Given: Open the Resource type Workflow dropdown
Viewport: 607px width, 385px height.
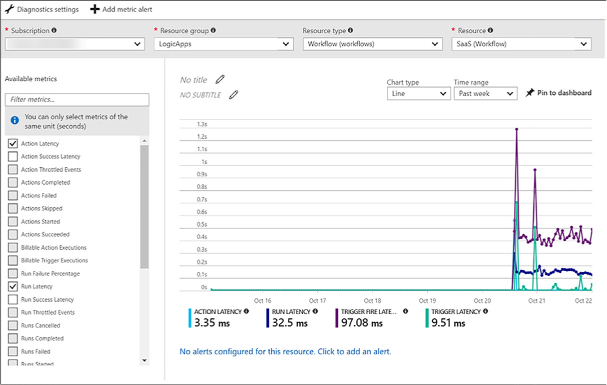Looking at the screenshot, I should coord(372,44).
